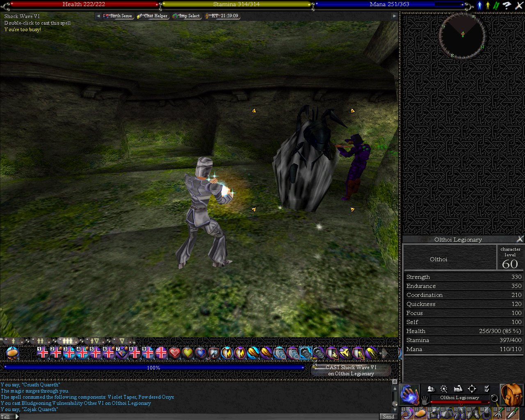Click the yellow arrow spell icon
This screenshot has width=525, height=420.
[x=345, y=352]
